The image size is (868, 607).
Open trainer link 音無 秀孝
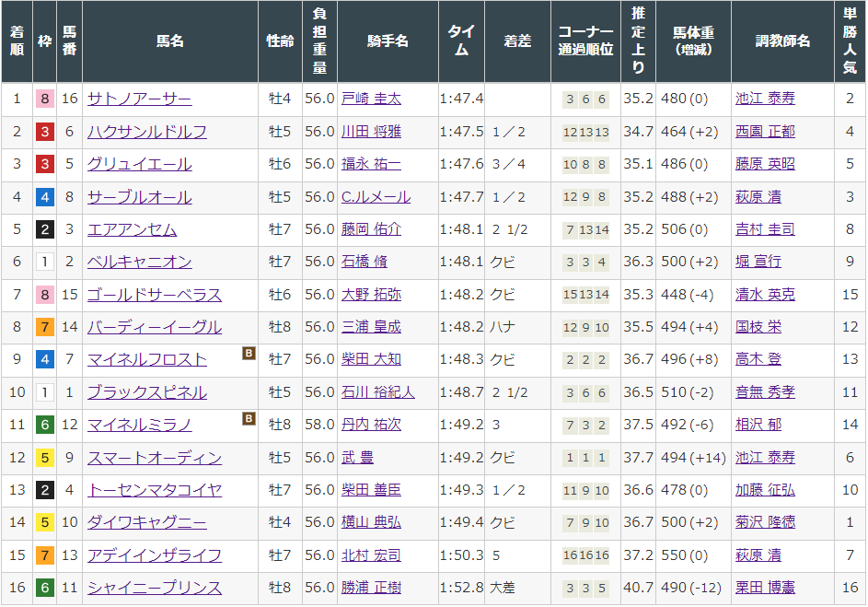pos(765,392)
